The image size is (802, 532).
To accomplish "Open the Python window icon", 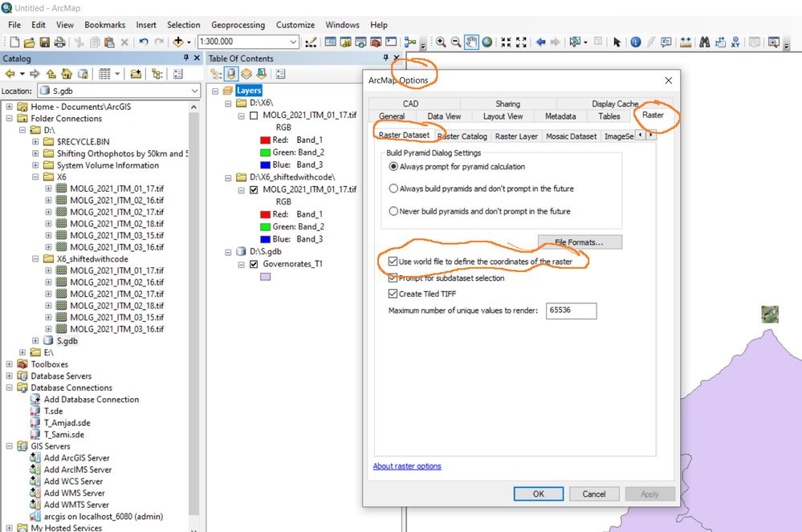I will coord(391,42).
